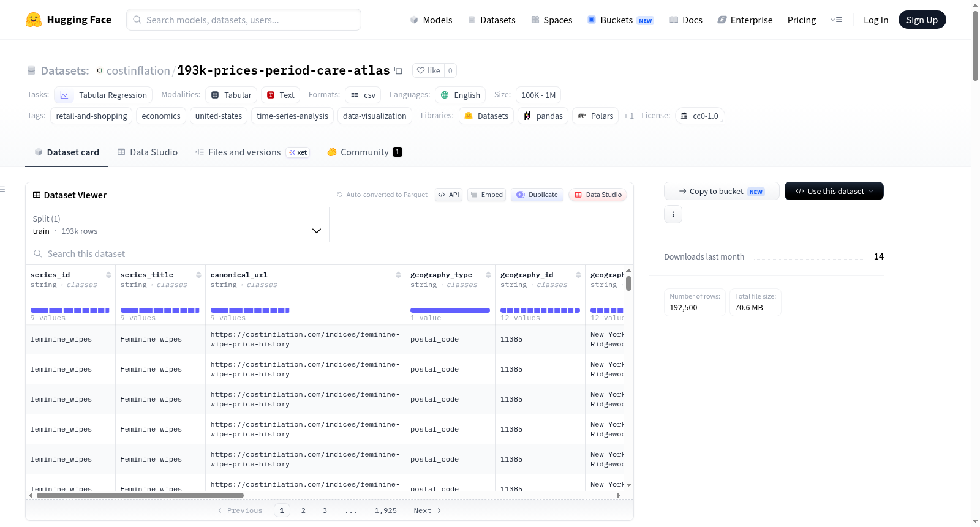The width and height of the screenshot is (980, 527).
Task: Open the Enterprise navigation item
Action: click(745, 20)
